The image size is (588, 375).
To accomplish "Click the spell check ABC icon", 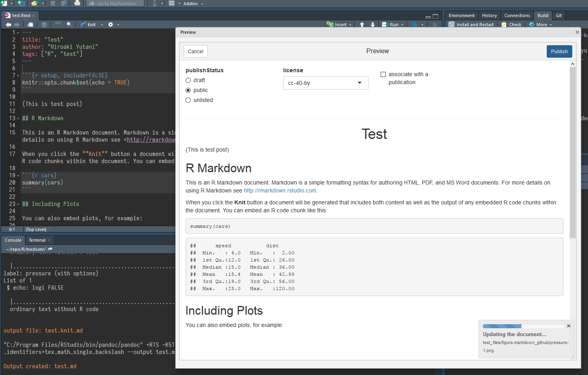I will point(58,24).
